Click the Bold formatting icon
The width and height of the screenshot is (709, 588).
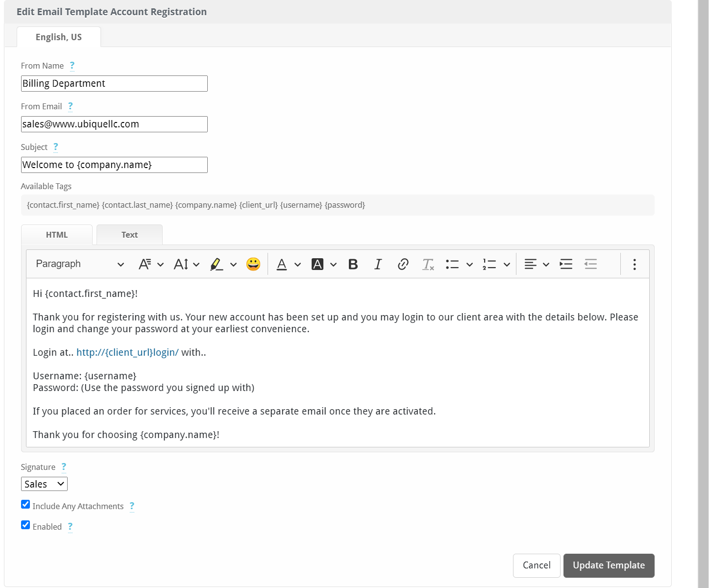(x=353, y=265)
